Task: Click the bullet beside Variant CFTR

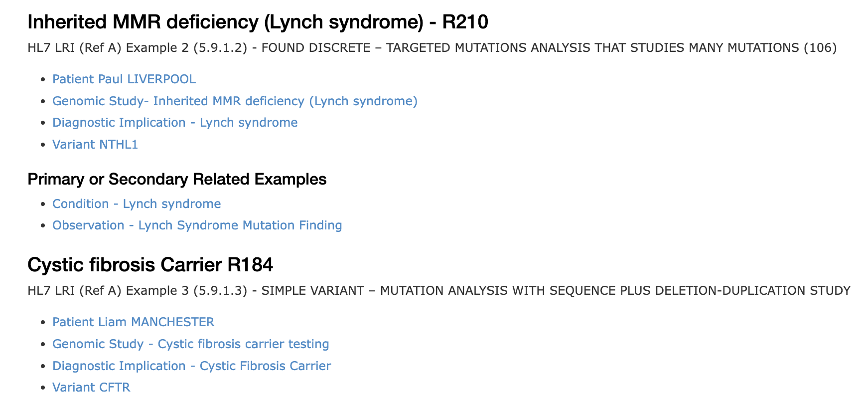Action: [43, 388]
